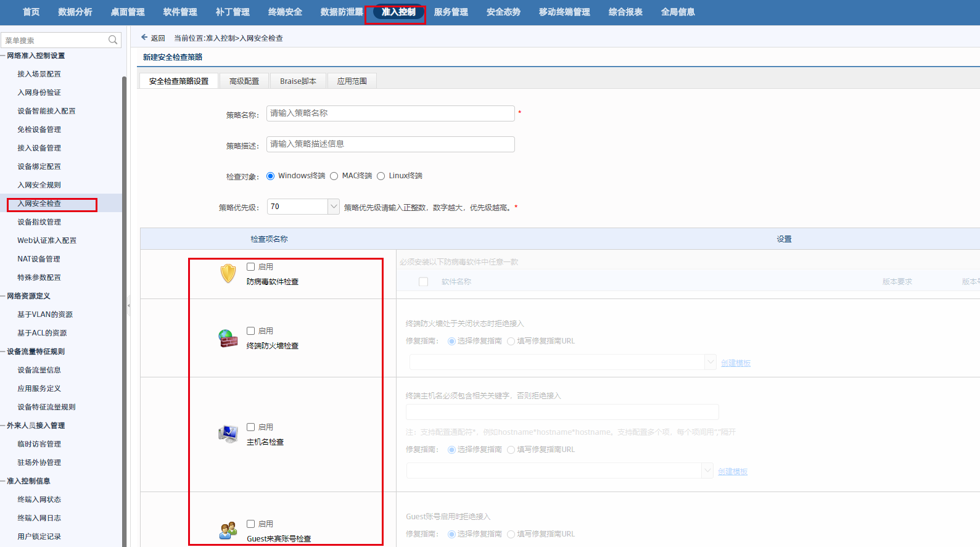Click the back arrow icon
This screenshot has width=980, height=547.
[x=144, y=37]
